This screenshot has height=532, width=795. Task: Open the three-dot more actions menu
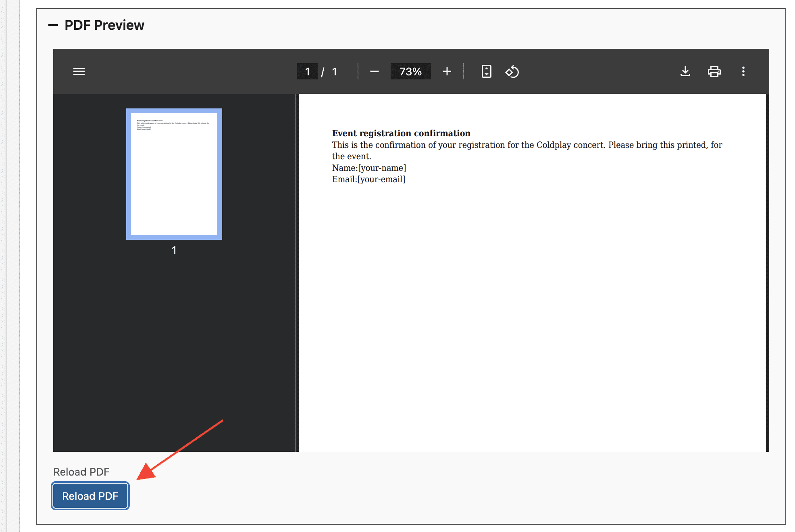(743, 72)
